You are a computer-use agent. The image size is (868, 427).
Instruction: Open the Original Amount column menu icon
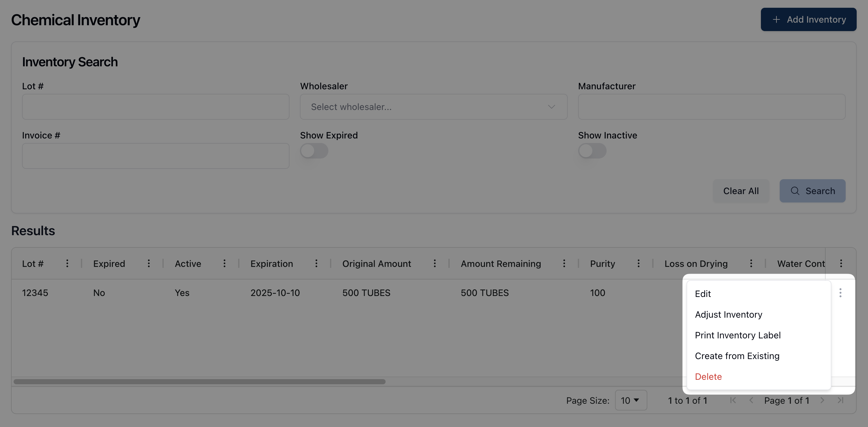[x=435, y=264]
